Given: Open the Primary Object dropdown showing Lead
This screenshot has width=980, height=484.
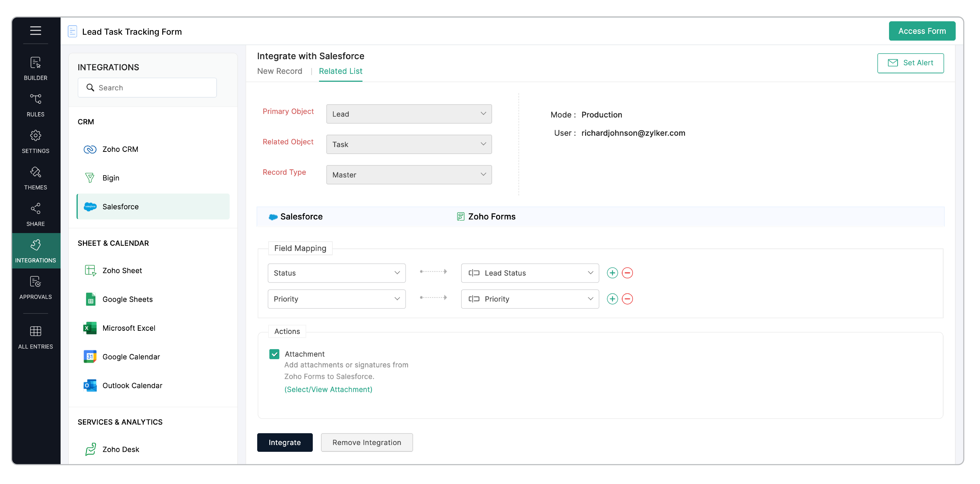Looking at the screenshot, I should point(409,114).
